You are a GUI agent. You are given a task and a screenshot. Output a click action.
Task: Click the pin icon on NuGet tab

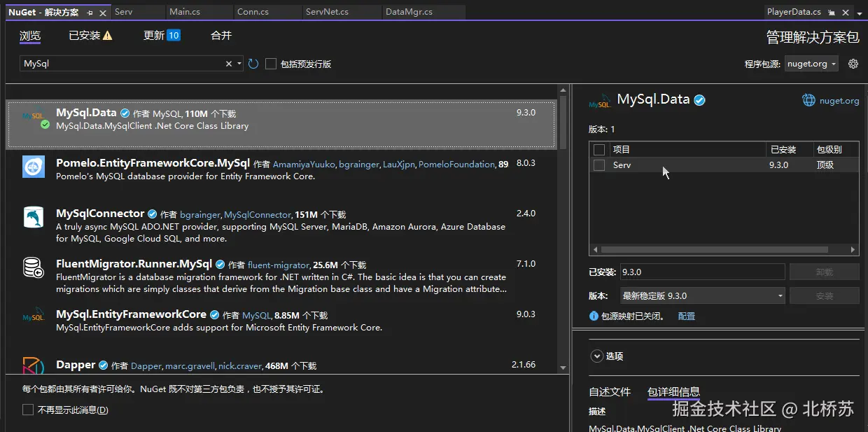[x=90, y=13]
